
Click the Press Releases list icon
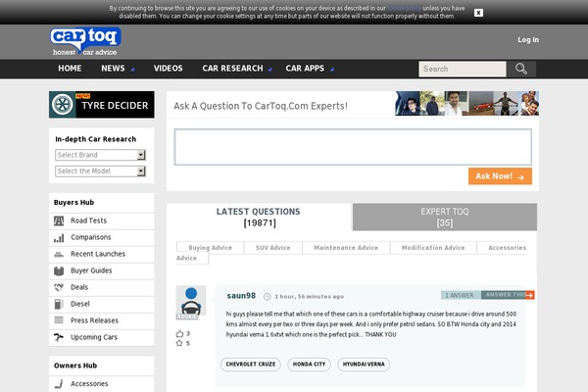coord(59,320)
